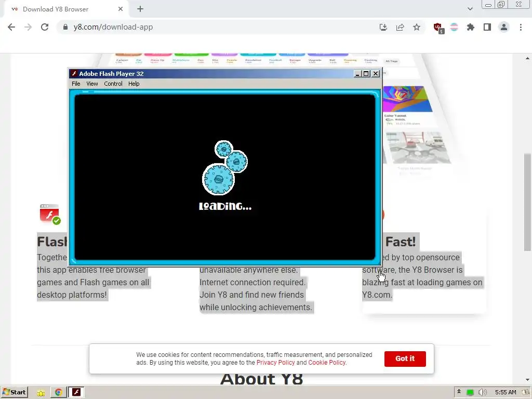Open the Privacy Policy link
Viewport: 532px width, 399px height.
tap(275, 362)
